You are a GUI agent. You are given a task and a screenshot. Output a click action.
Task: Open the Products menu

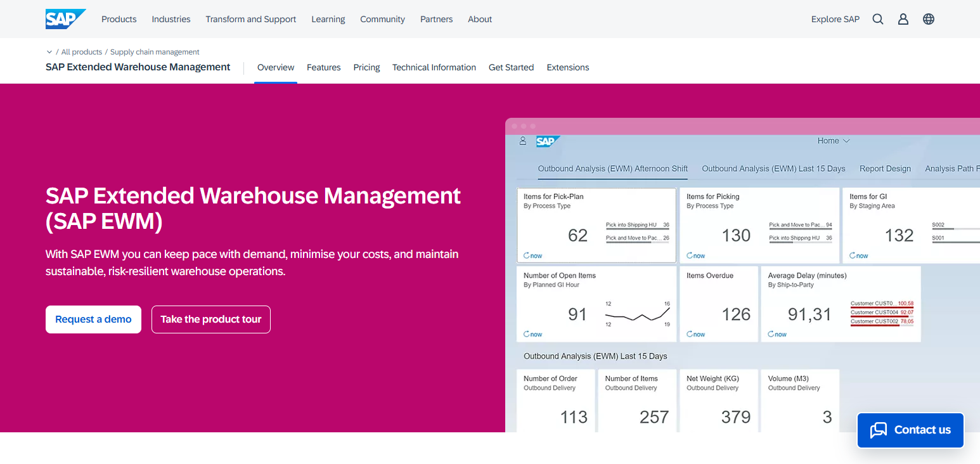(x=119, y=19)
